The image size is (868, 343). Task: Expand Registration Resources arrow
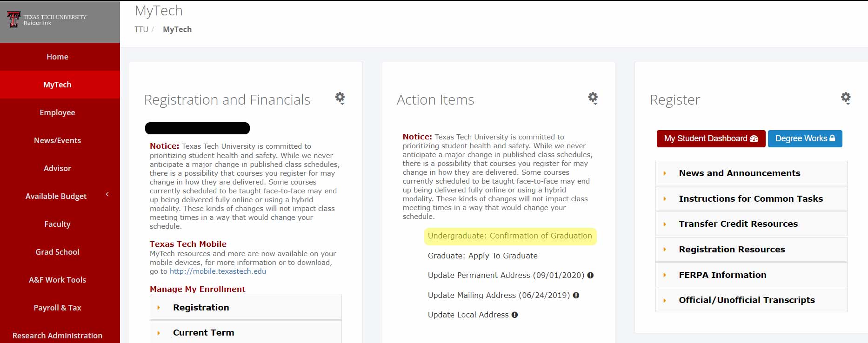(664, 250)
